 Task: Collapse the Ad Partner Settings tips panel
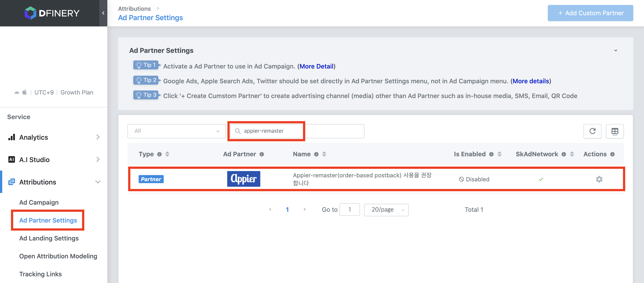[x=616, y=51]
